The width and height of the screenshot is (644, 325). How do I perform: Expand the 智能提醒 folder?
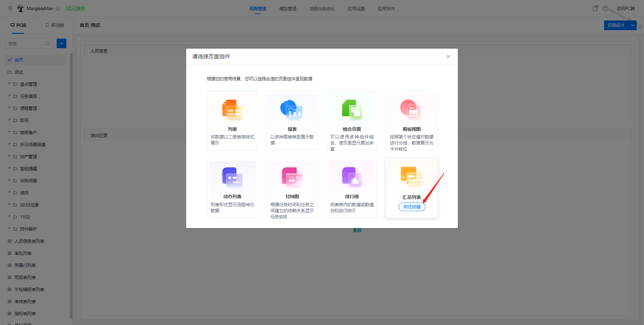pyautogui.click(x=10, y=168)
